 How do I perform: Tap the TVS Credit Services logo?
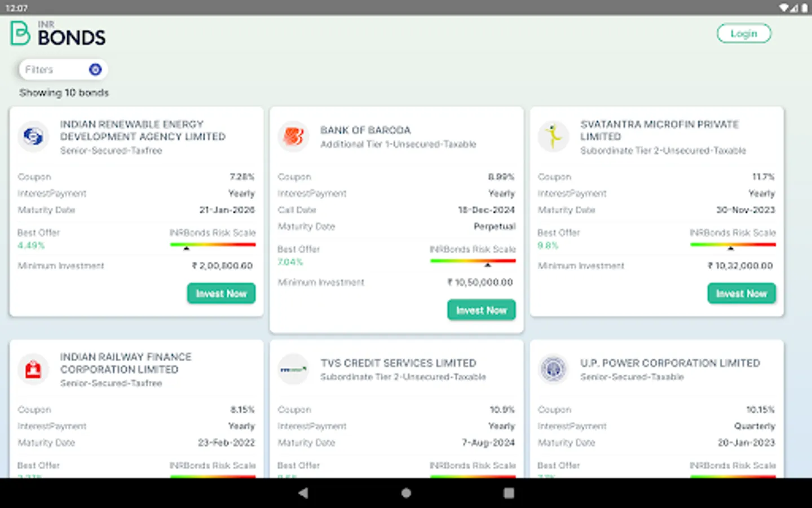pyautogui.click(x=293, y=369)
